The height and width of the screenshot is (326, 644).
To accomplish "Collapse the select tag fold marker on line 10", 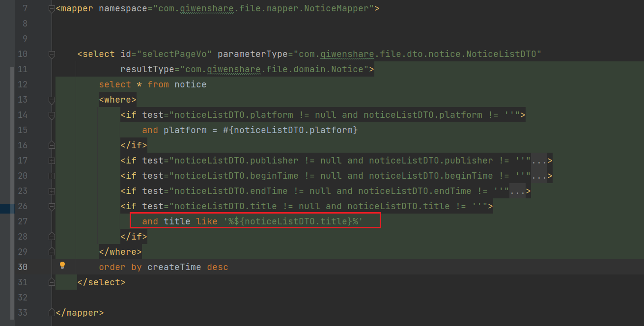I will (x=52, y=54).
